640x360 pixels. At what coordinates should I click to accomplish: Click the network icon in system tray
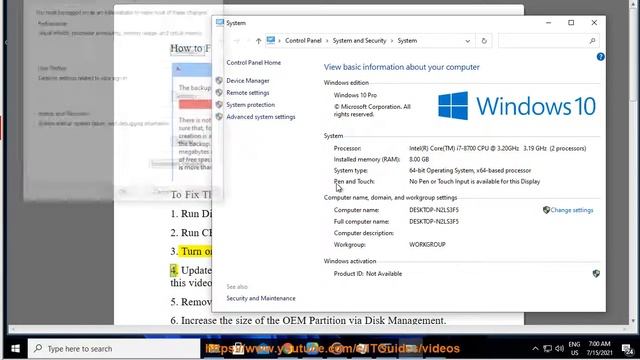tap(547, 349)
